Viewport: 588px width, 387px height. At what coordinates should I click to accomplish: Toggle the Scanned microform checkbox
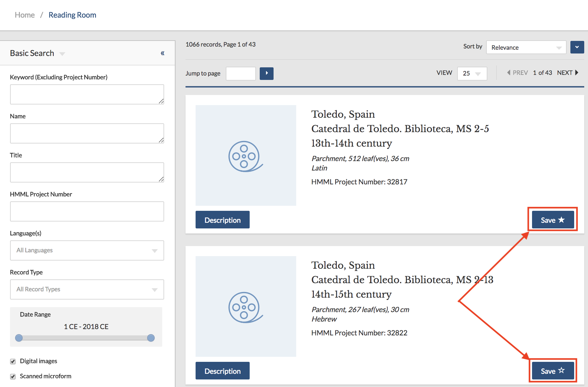pos(13,376)
